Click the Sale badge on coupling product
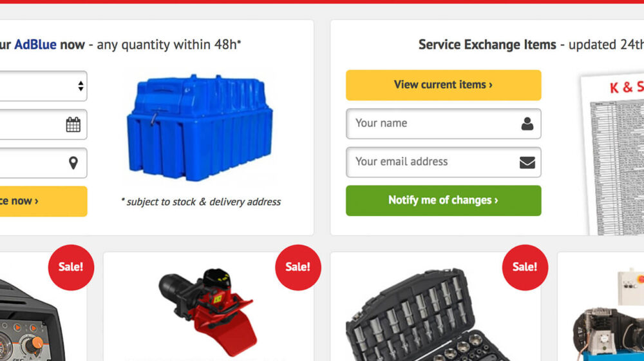 point(298,268)
